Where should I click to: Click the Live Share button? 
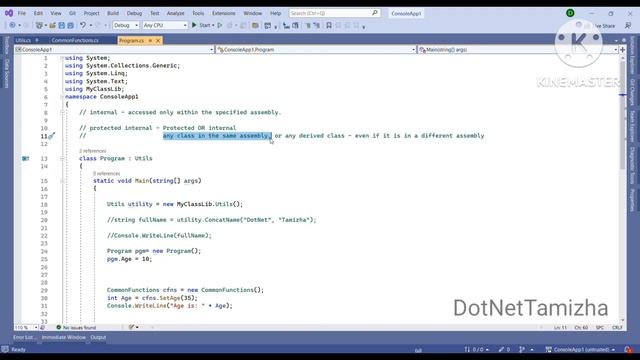tap(604, 26)
